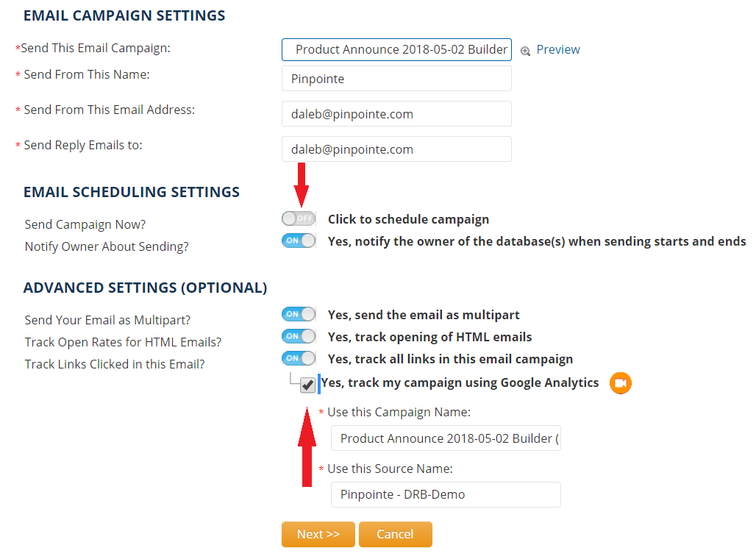Select the Send From This Name field
Viewport: 756px width, 559px height.
point(396,79)
